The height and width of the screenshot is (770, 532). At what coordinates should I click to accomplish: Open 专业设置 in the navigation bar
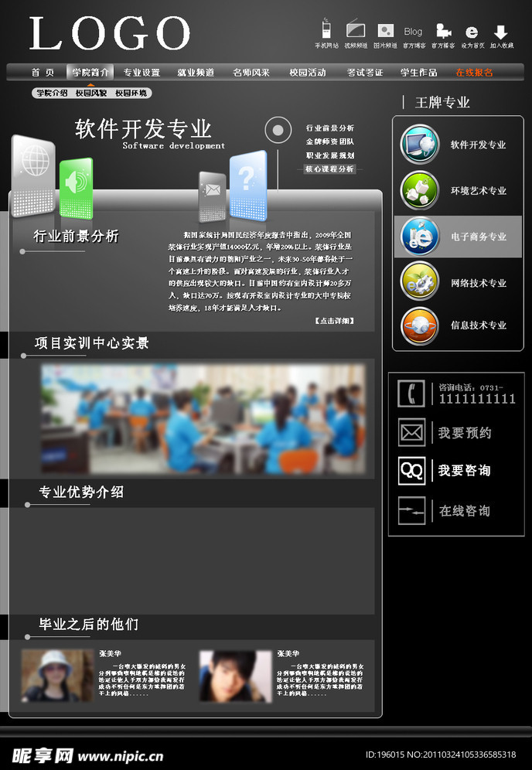tap(142, 72)
